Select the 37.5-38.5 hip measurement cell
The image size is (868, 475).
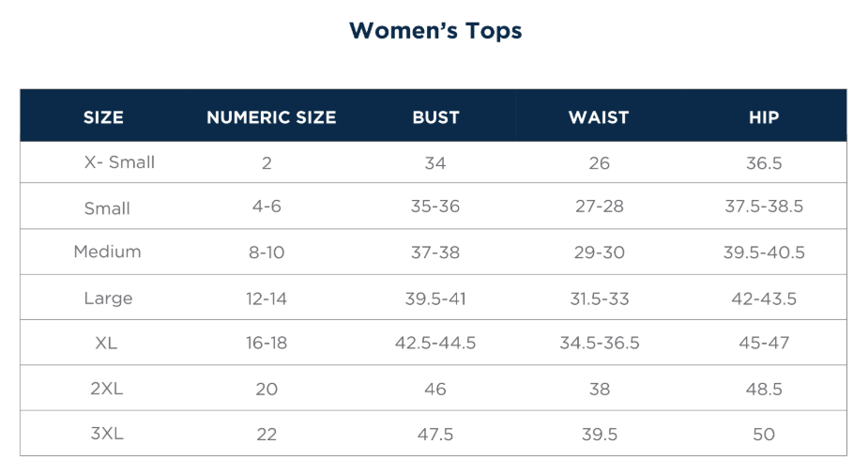click(764, 207)
